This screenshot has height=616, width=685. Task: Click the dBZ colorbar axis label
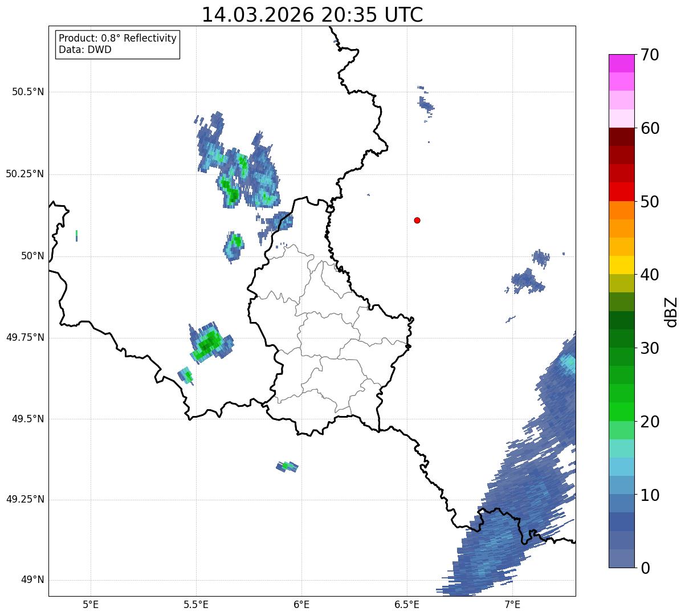pos(671,311)
